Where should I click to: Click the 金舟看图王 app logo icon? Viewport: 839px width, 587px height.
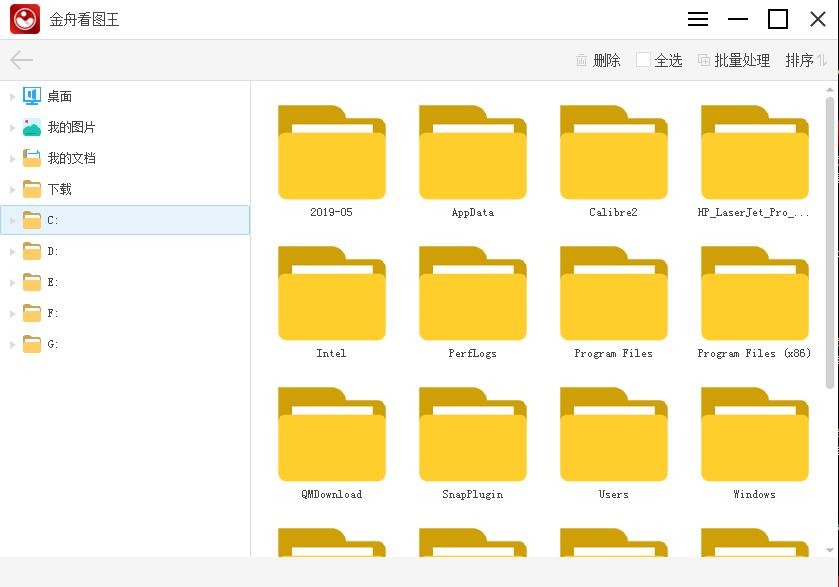pyautogui.click(x=24, y=18)
